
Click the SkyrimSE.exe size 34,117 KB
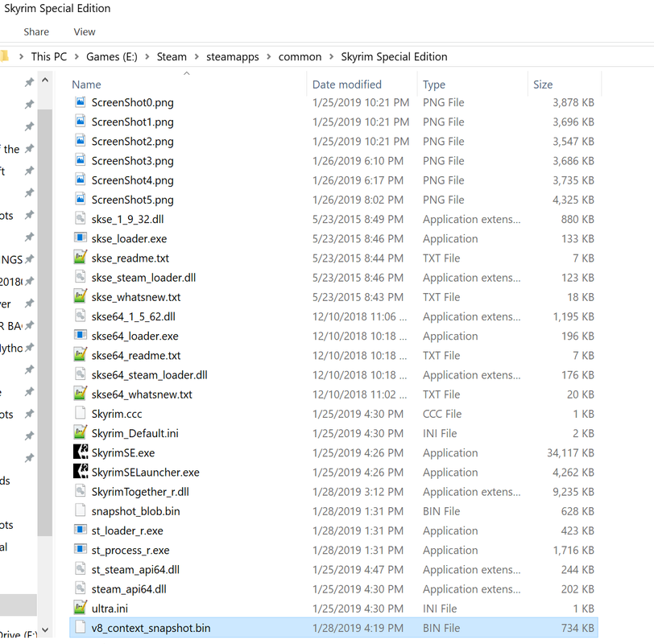click(570, 452)
